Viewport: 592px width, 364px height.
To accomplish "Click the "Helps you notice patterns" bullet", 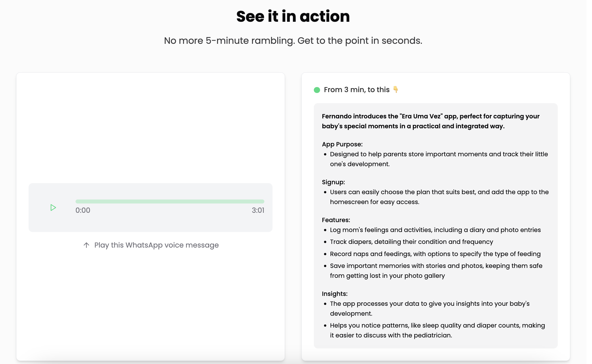I will click(x=437, y=330).
